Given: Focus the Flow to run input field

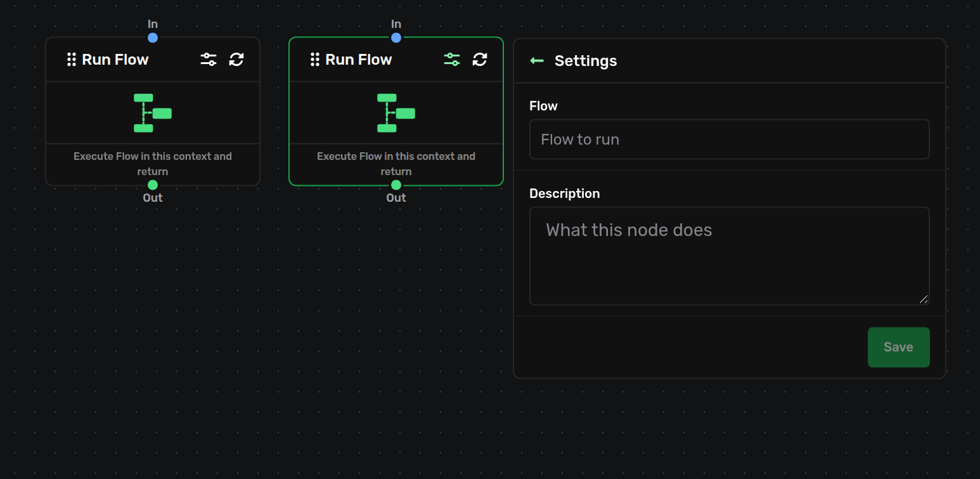Looking at the screenshot, I should coord(730,140).
